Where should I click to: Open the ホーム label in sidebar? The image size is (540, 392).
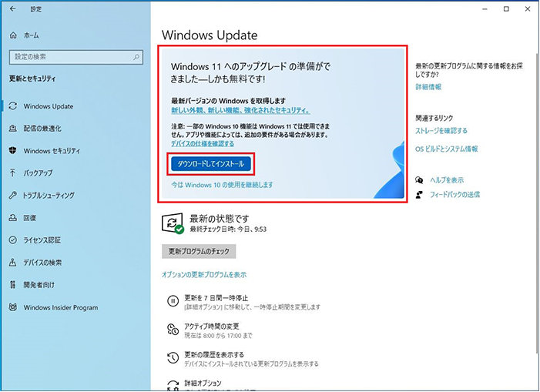[x=31, y=35]
